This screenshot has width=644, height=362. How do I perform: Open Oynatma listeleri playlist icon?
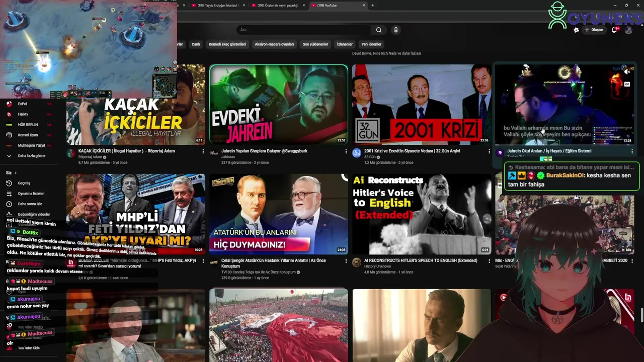coord(9,194)
